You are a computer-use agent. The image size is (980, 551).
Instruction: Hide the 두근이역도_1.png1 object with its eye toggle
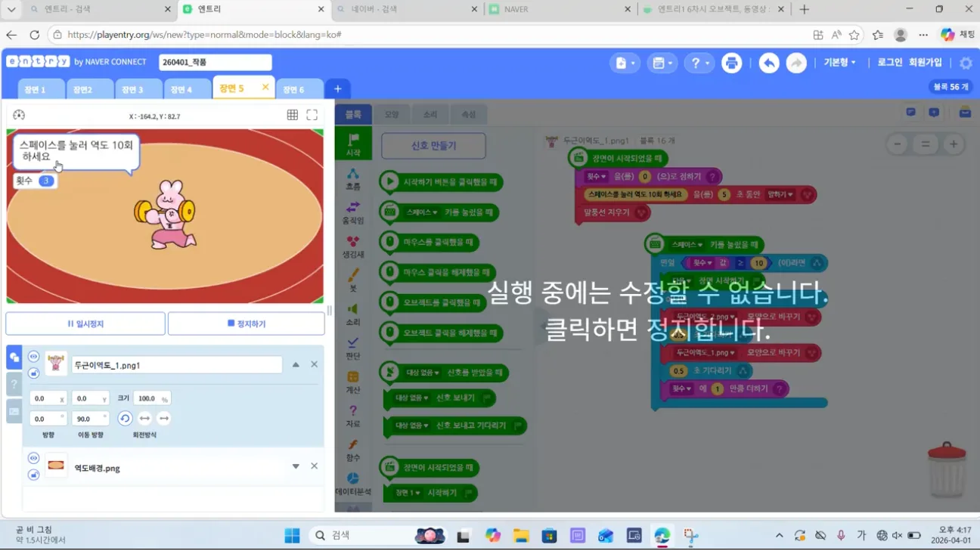[x=33, y=354]
